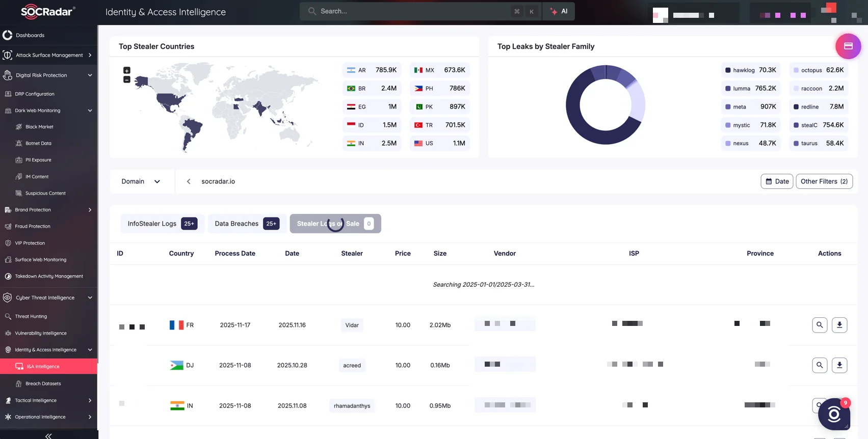Click search icon in the FR row
This screenshot has height=439, width=868.
click(x=820, y=325)
